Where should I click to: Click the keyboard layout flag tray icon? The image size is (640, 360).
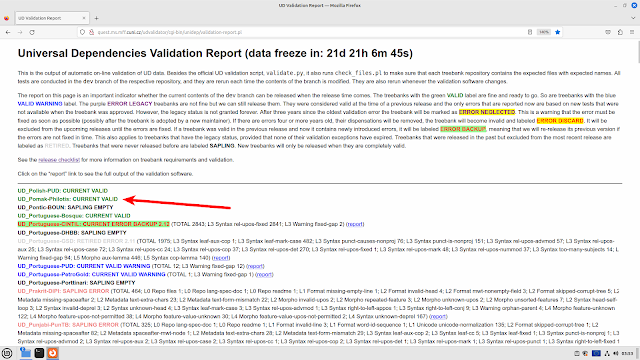(596, 353)
